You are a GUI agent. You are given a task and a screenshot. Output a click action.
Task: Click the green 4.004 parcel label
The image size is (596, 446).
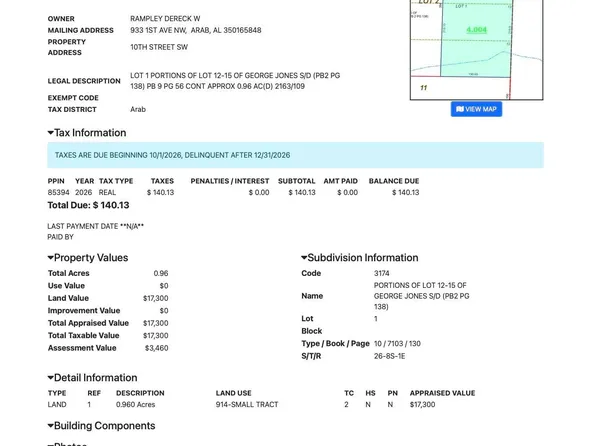pos(477,30)
